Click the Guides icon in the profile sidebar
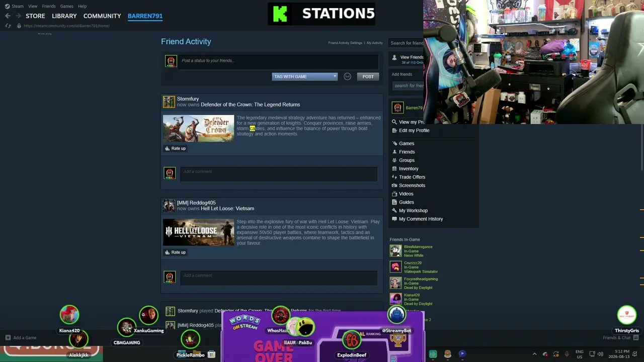Image resolution: width=644 pixels, height=362 pixels. tap(394, 202)
